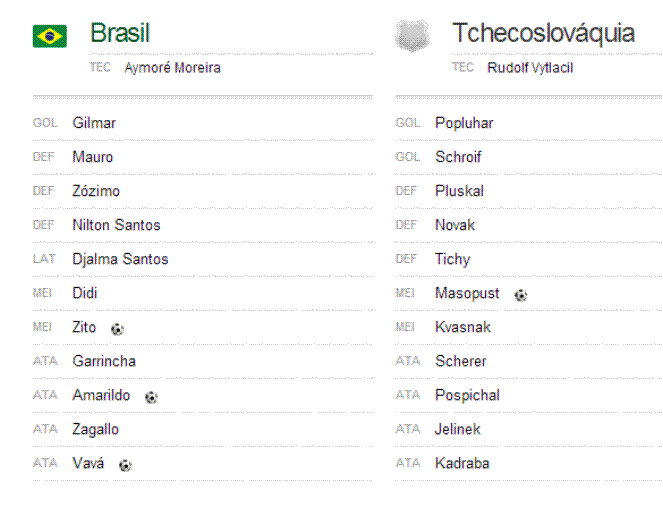Click the goal ball icon beside Vavá
The width and height of the screenshot is (663, 508).
point(125,465)
